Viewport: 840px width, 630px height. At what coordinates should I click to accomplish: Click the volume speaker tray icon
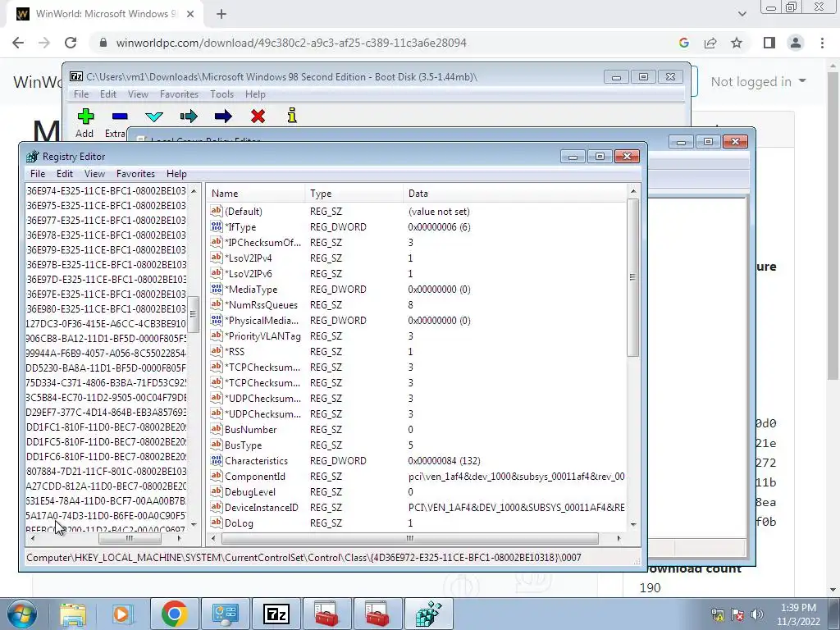757,614
